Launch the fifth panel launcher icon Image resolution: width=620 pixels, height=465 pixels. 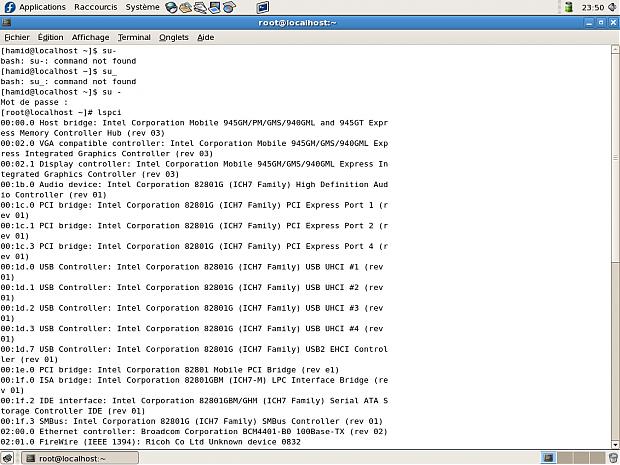click(x=229, y=7)
